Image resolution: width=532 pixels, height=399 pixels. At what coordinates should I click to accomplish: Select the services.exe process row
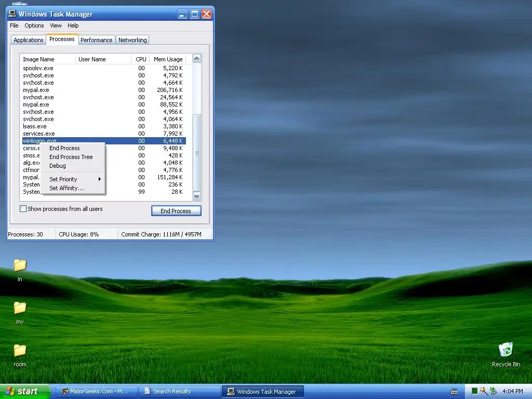point(104,134)
